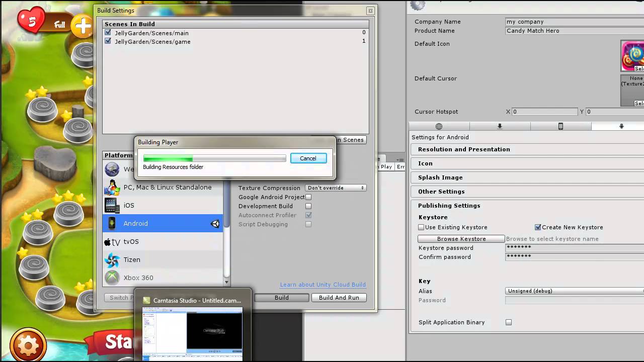Screen dimensions: 644x362
Task: Click the Building Player progress bar
Action: [215, 158]
